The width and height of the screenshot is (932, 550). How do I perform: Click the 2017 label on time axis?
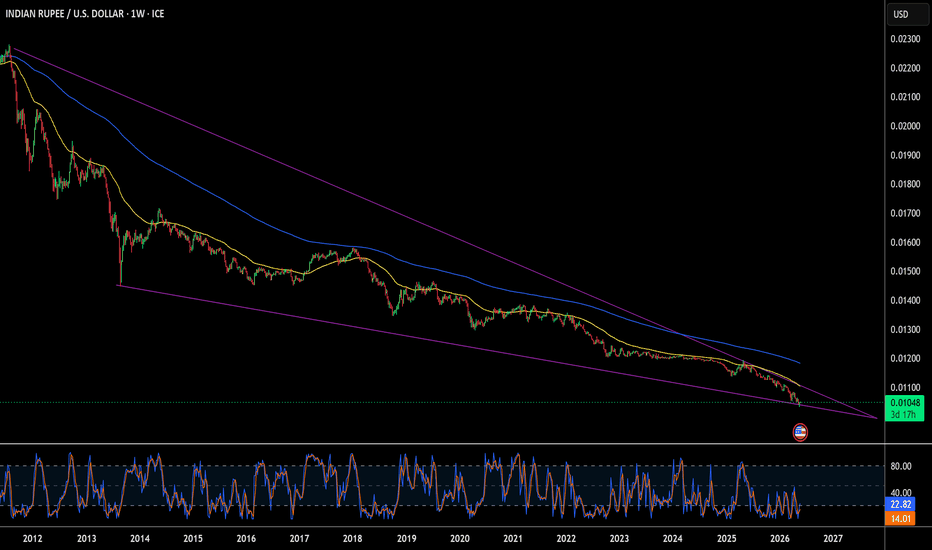299,539
